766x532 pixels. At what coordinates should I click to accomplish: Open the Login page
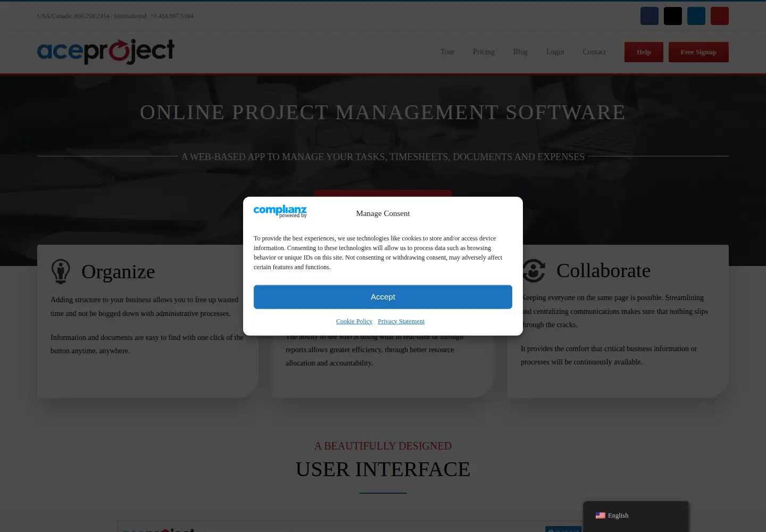(555, 52)
